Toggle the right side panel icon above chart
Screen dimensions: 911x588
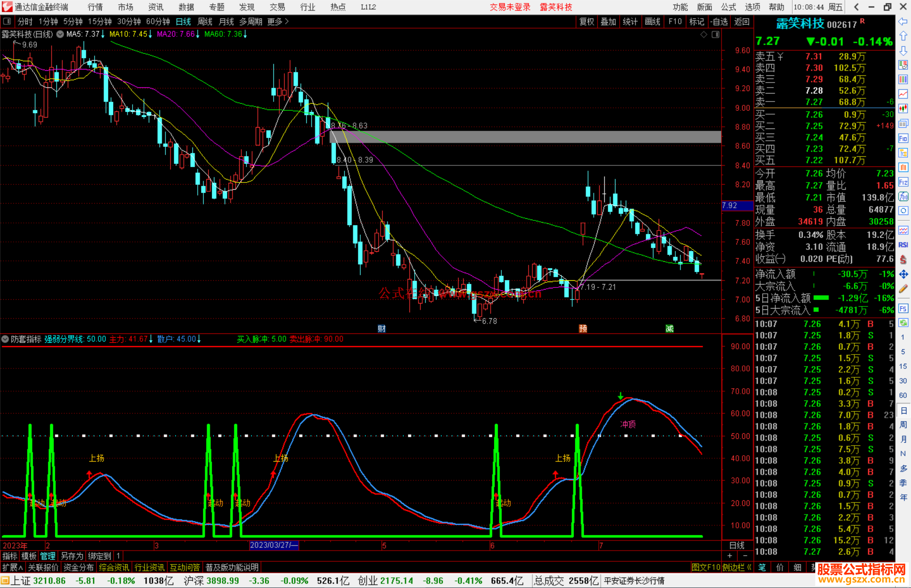pyautogui.click(x=715, y=35)
